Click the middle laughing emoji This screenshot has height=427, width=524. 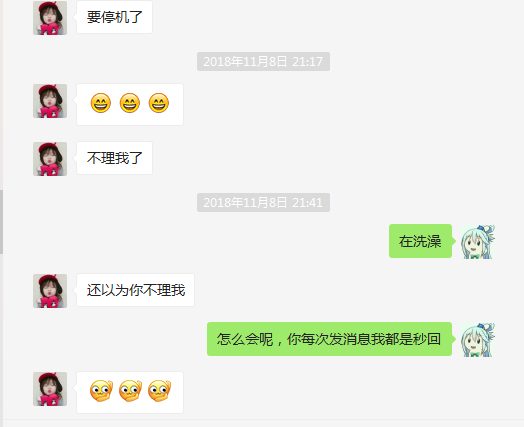pyautogui.click(x=130, y=103)
